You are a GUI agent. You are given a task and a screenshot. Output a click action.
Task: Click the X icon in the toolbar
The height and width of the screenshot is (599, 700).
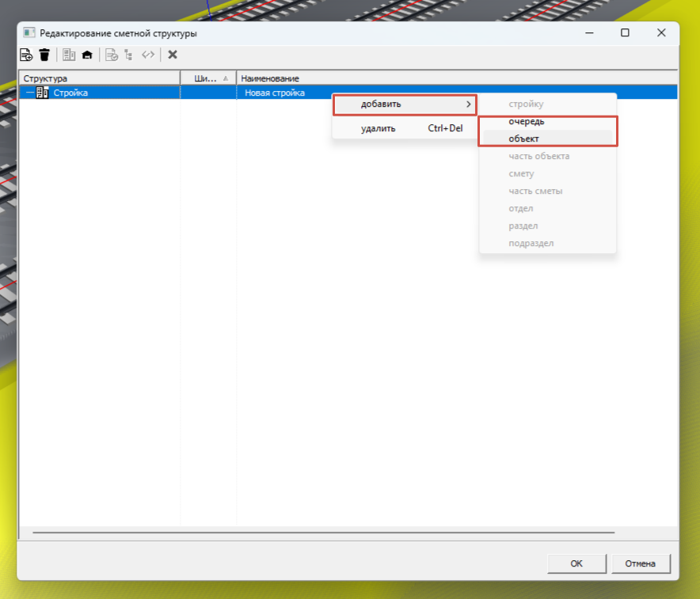click(x=173, y=55)
